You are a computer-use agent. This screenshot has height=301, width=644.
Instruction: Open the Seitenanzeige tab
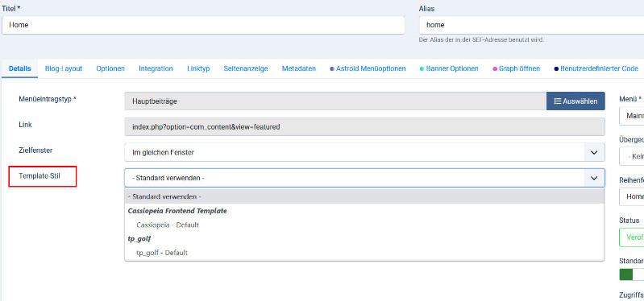246,68
